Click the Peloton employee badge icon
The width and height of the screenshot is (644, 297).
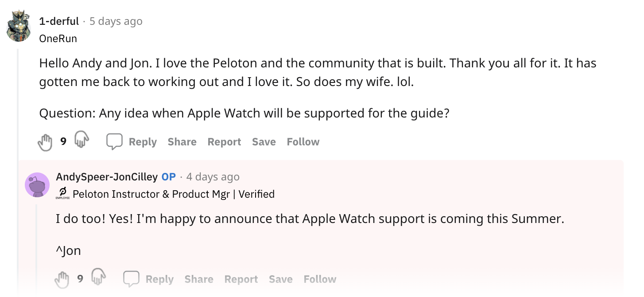(x=62, y=193)
